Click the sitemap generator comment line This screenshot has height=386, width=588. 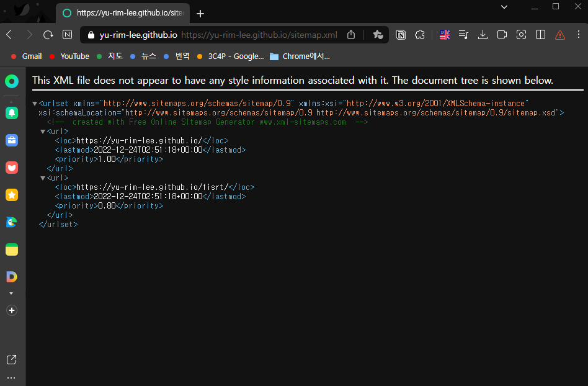(x=207, y=122)
